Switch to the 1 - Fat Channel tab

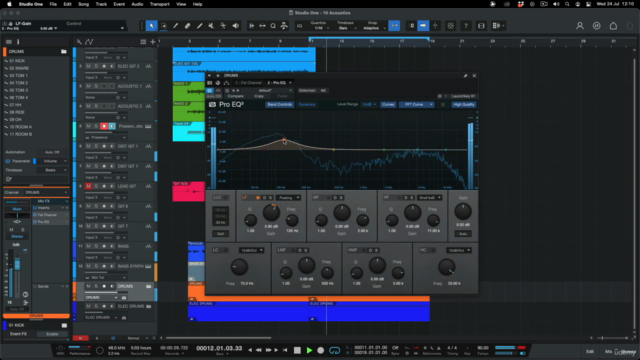[x=248, y=83]
